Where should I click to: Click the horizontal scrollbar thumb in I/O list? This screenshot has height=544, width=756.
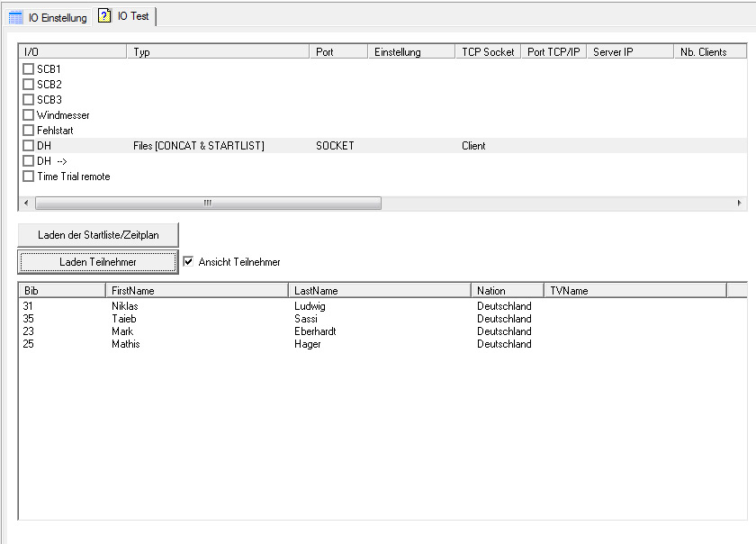pyautogui.click(x=208, y=204)
